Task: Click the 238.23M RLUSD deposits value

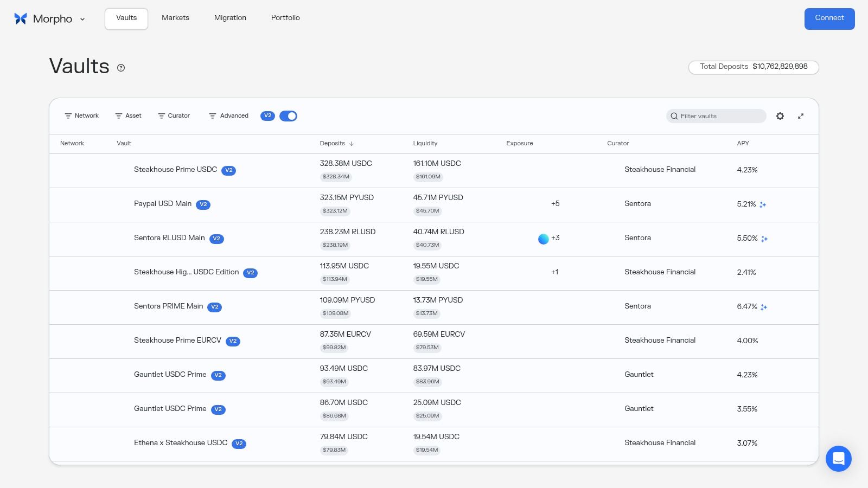Action: coord(348,232)
